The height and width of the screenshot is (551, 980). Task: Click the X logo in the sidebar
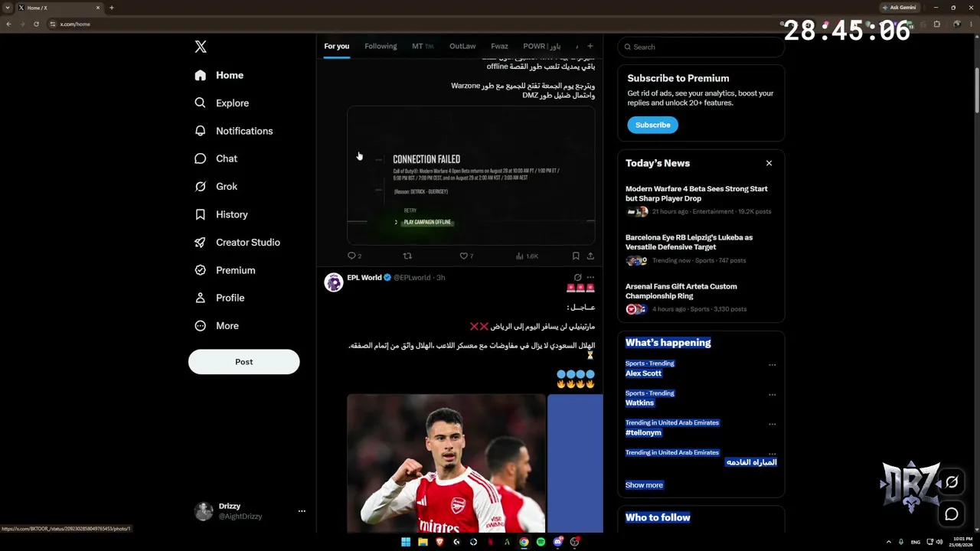(201, 47)
